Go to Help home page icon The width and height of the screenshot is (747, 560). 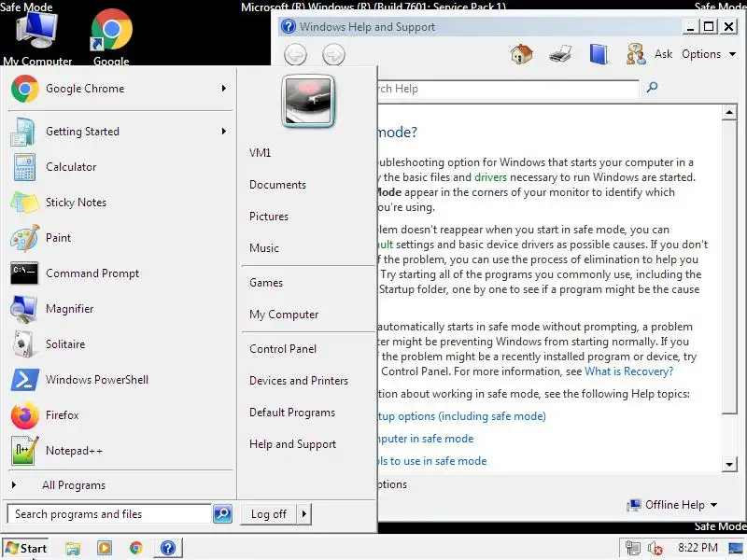(522, 54)
